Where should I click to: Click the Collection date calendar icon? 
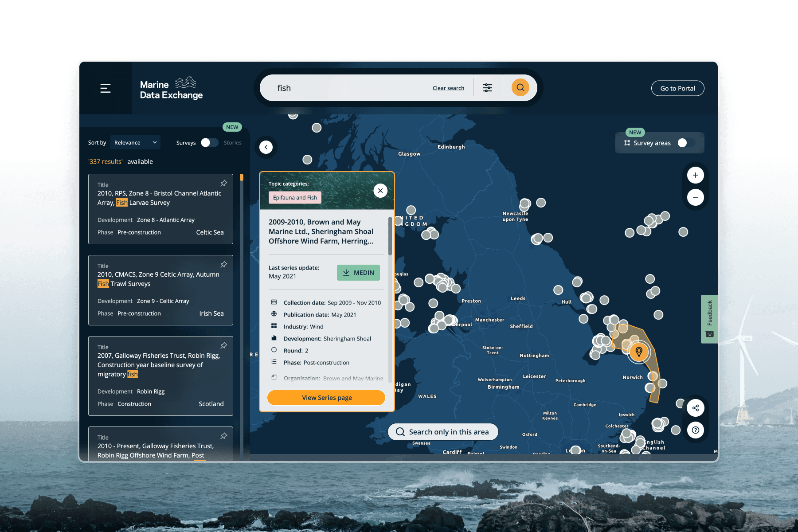click(x=274, y=302)
